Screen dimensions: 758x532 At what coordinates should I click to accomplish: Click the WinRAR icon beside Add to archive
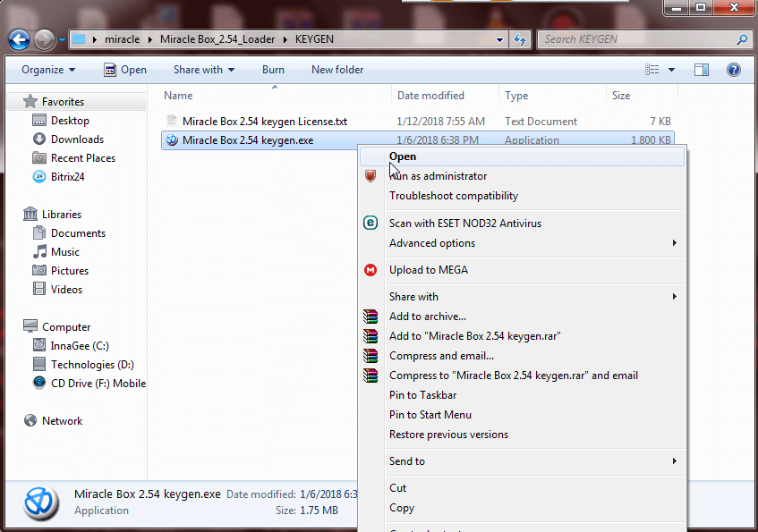[x=370, y=317]
